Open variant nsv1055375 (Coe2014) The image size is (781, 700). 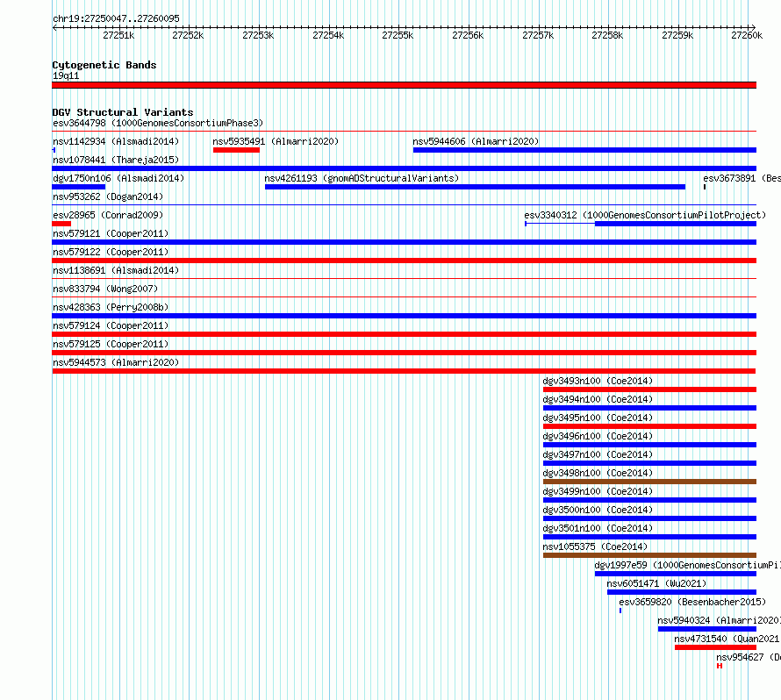(x=595, y=546)
